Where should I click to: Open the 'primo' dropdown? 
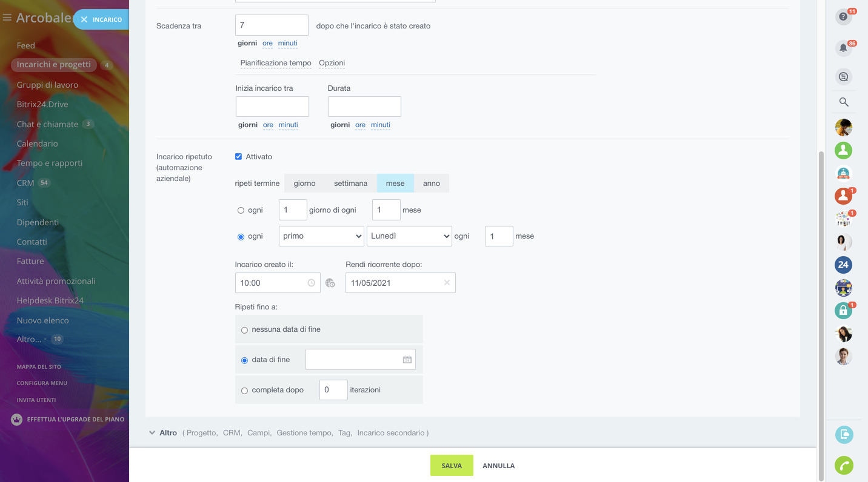[321, 236]
